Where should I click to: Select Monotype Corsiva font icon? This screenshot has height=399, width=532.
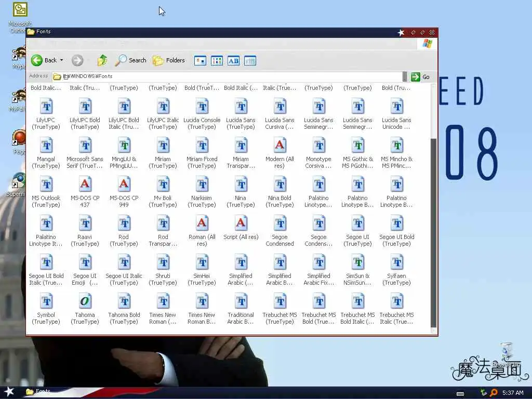click(x=320, y=145)
